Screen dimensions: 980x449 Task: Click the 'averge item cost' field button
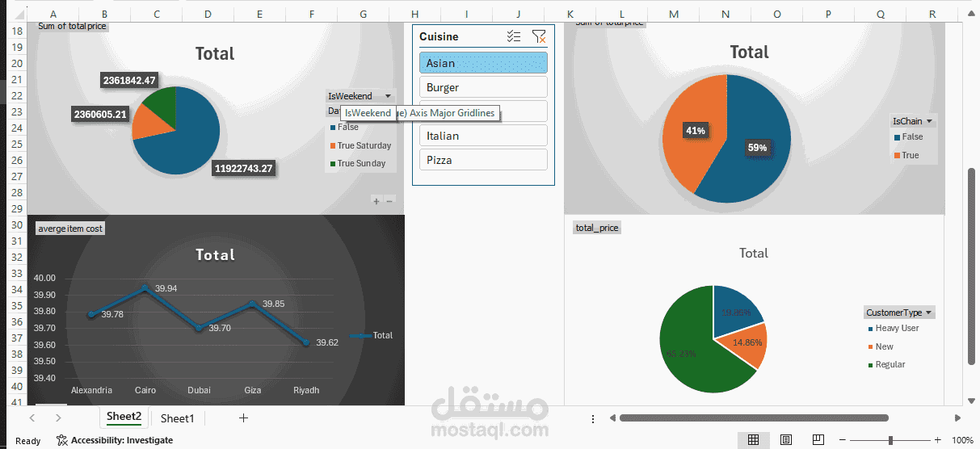click(x=70, y=229)
